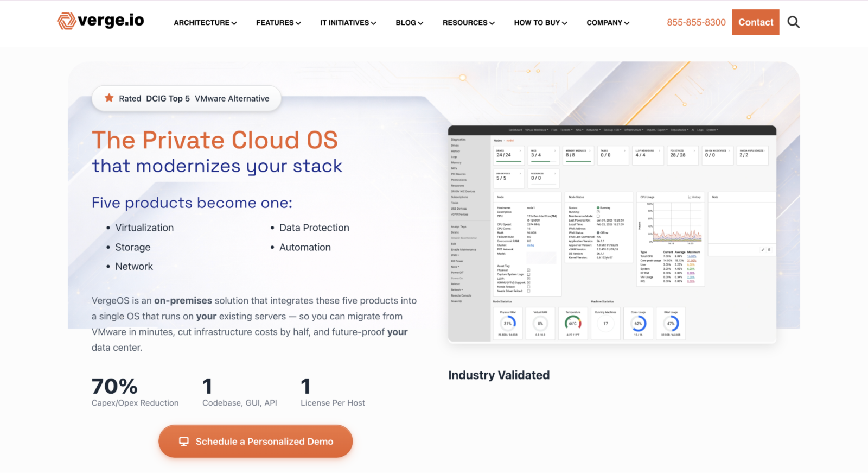868x473 pixels.
Task: Toggle the Needs Driver Reload checkbox
Action: pyautogui.click(x=528, y=291)
